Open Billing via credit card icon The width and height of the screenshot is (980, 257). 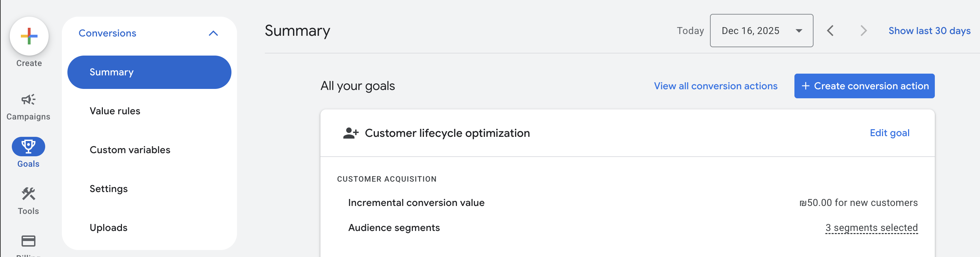click(x=28, y=241)
